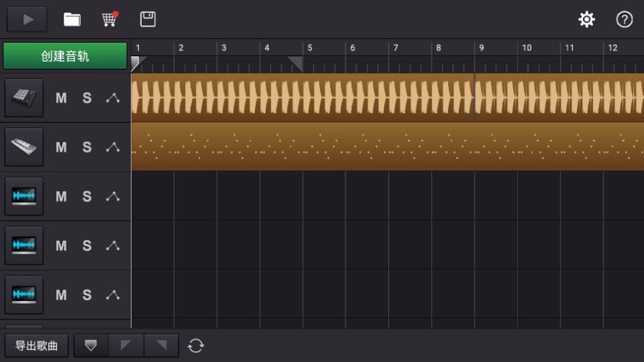644x362 pixels.
Task: Start playback with the play button
Action: point(27,19)
